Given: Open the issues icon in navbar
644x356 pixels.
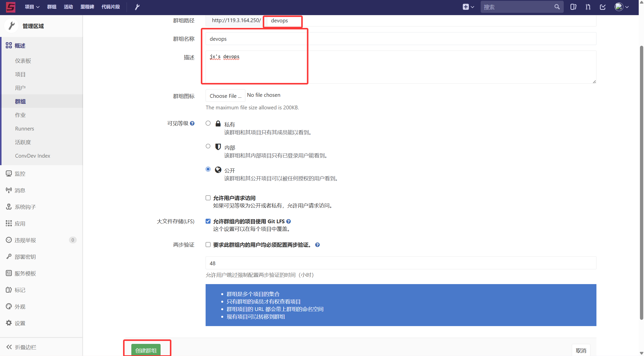Looking at the screenshot, I should 573,7.
